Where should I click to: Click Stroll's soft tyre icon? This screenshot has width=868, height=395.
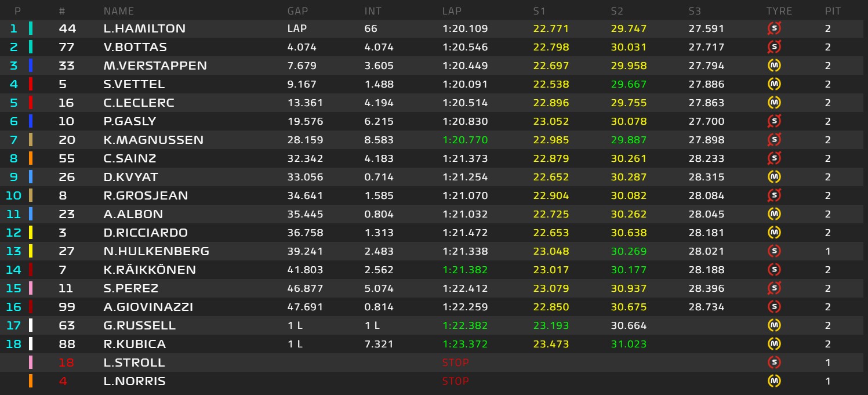coord(773,363)
